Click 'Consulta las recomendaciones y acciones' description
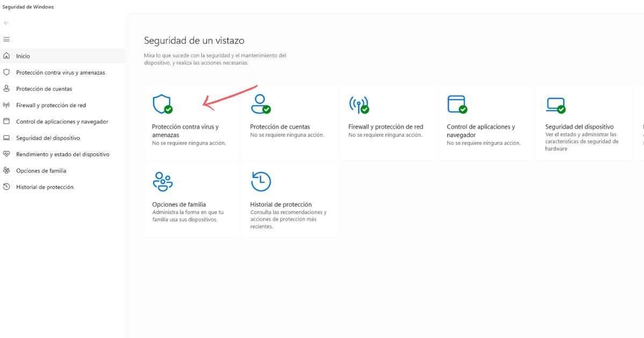The width and height of the screenshot is (644, 338). 288,219
